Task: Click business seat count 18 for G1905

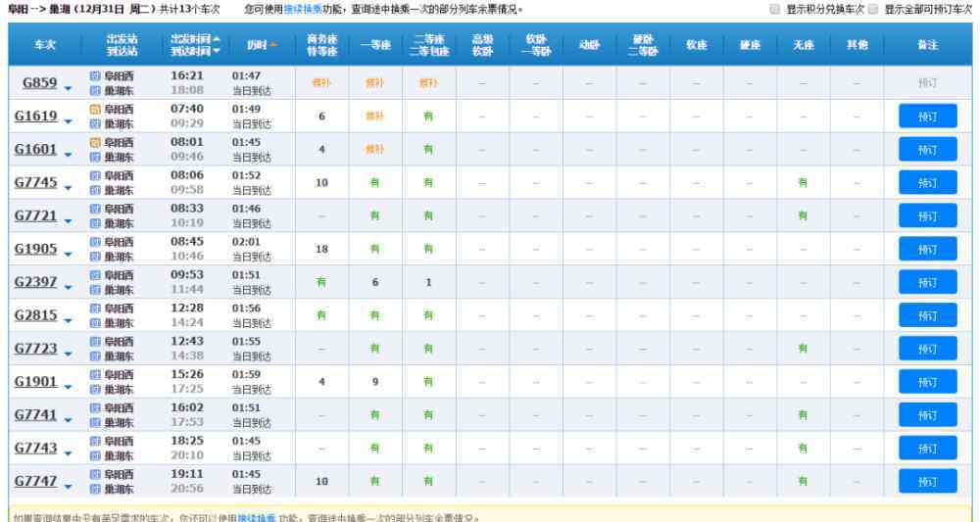Action: coord(321,249)
